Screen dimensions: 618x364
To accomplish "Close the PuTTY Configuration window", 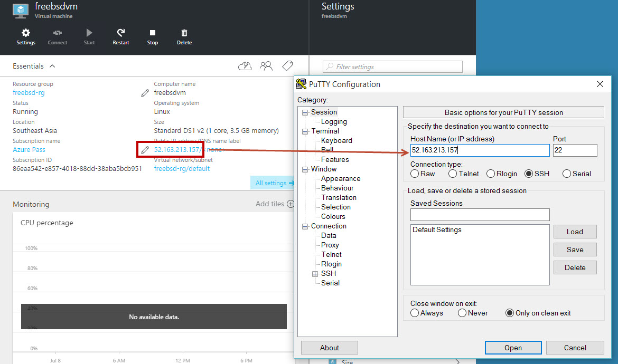I will pyautogui.click(x=600, y=84).
